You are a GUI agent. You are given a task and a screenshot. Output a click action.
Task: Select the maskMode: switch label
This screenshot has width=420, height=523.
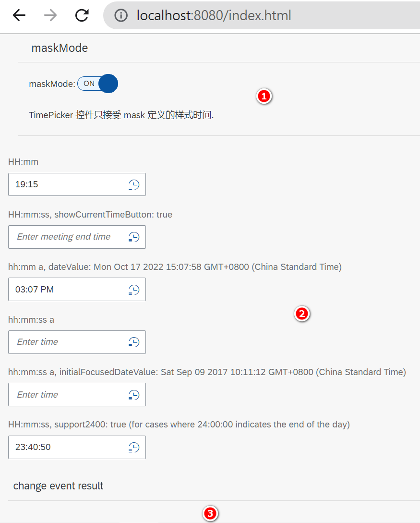click(52, 84)
